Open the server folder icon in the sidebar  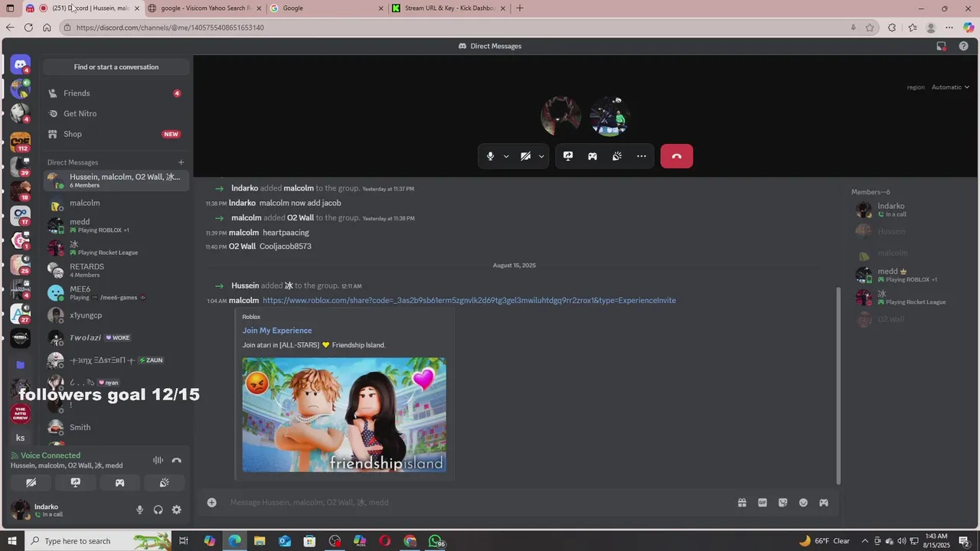[x=21, y=365]
